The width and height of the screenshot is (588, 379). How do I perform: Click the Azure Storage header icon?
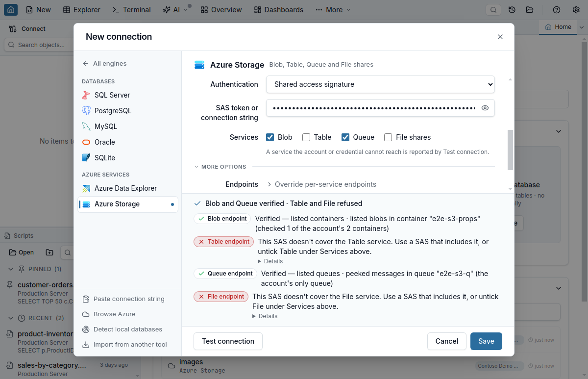pyautogui.click(x=199, y=65)
